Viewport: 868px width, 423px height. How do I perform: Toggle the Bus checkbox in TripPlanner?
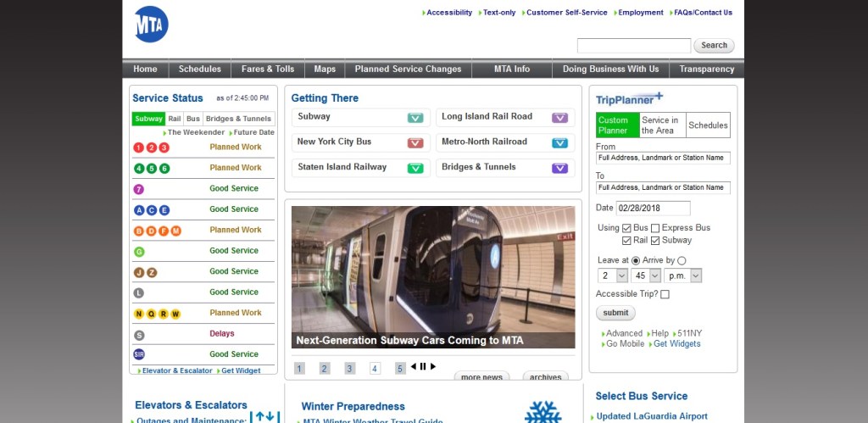click(626, 228)
